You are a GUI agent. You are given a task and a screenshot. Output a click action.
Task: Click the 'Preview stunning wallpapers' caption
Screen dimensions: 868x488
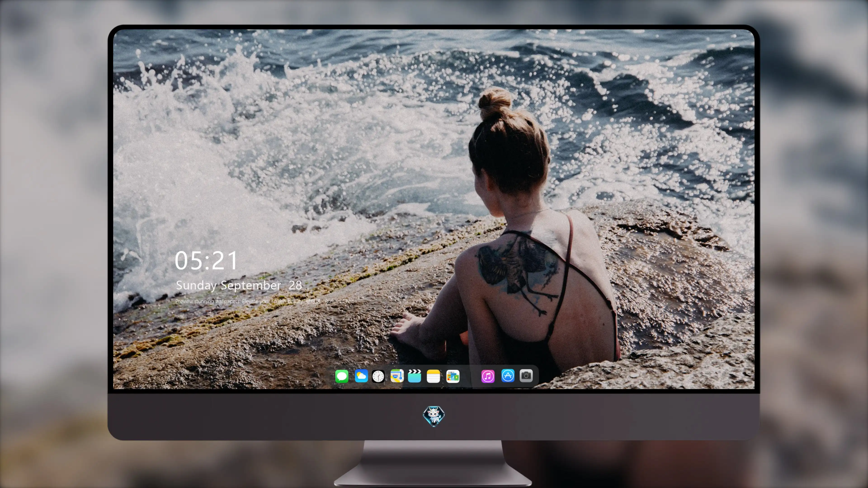[x=262, y=301]
